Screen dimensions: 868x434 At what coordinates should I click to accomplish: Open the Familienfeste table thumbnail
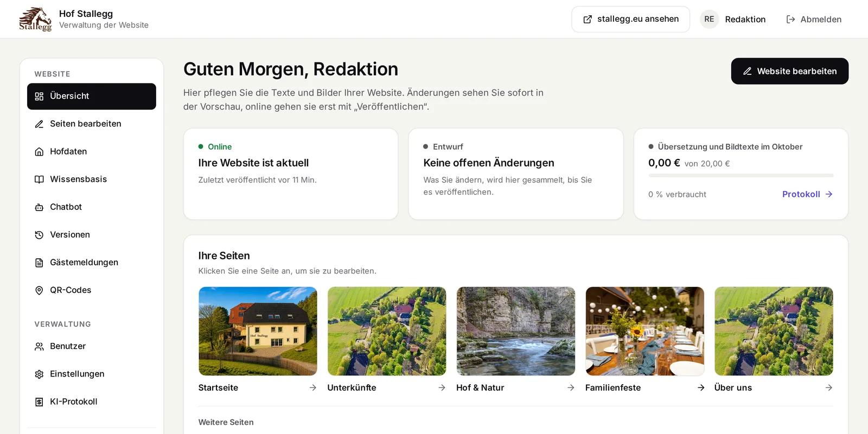point(645,331)
